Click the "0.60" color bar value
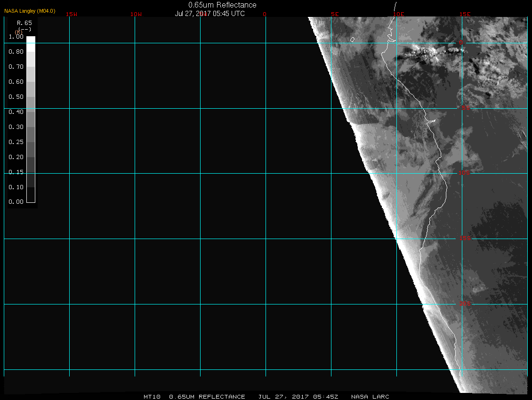532x400 pixels. pyautogui.click(x=16, y=82)
